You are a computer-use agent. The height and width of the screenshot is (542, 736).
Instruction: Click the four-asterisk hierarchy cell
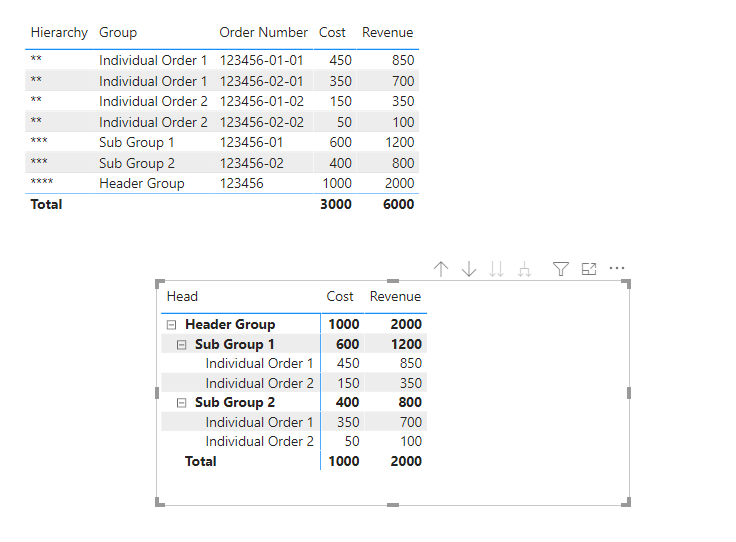[x=42, y=182]
